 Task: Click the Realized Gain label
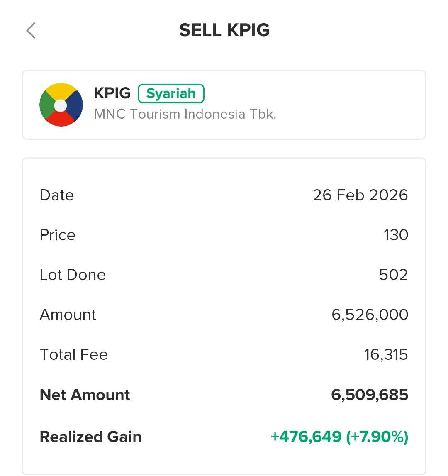91,437
